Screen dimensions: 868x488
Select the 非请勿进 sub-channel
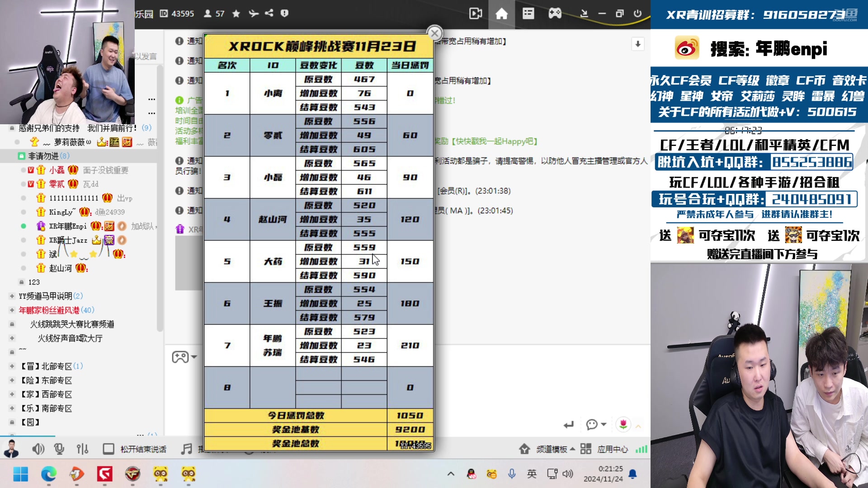(43, 156)
